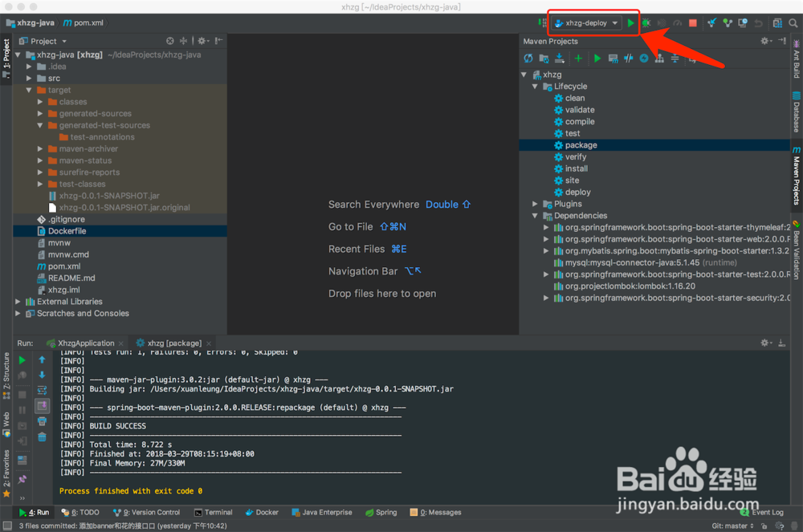
Task: Open the Database side panel
Action: point(797,112)
